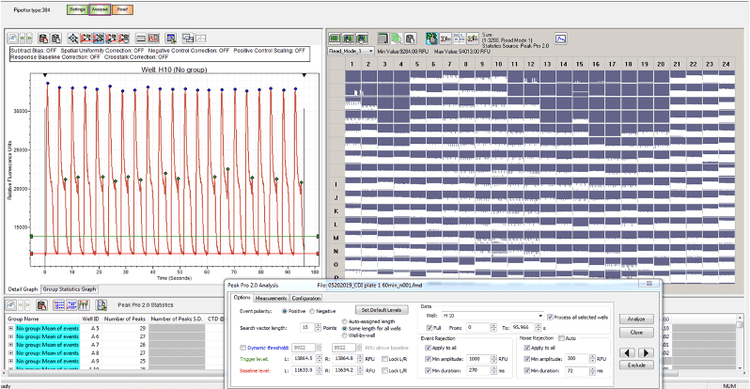Click the first green plate layout icon
The height and width of the screenshot is (389, 750).
click(334, 38)
